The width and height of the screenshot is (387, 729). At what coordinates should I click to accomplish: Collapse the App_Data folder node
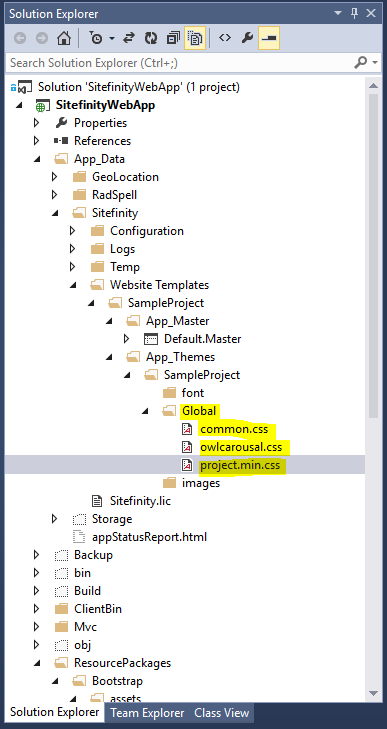click(x=37, y=159)
